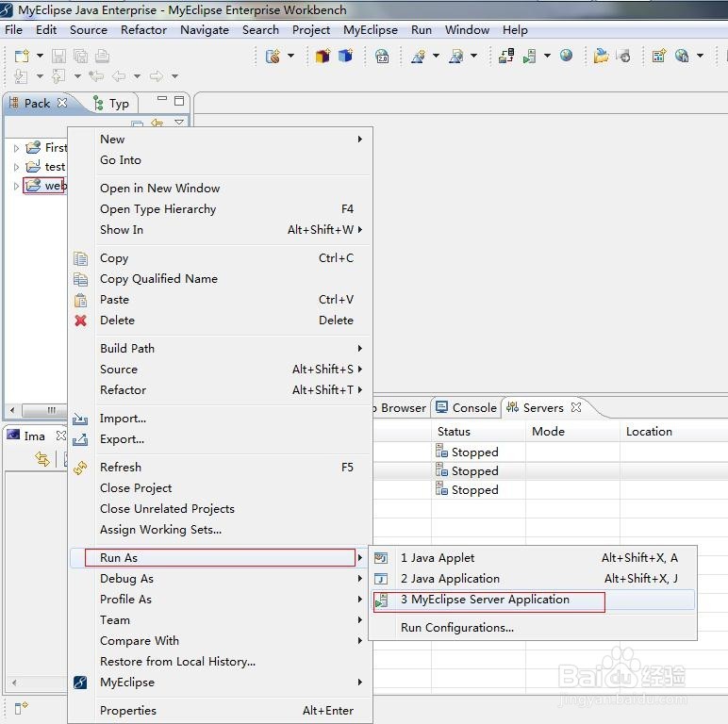Close the Pack explorer tab

pos(62,103)
